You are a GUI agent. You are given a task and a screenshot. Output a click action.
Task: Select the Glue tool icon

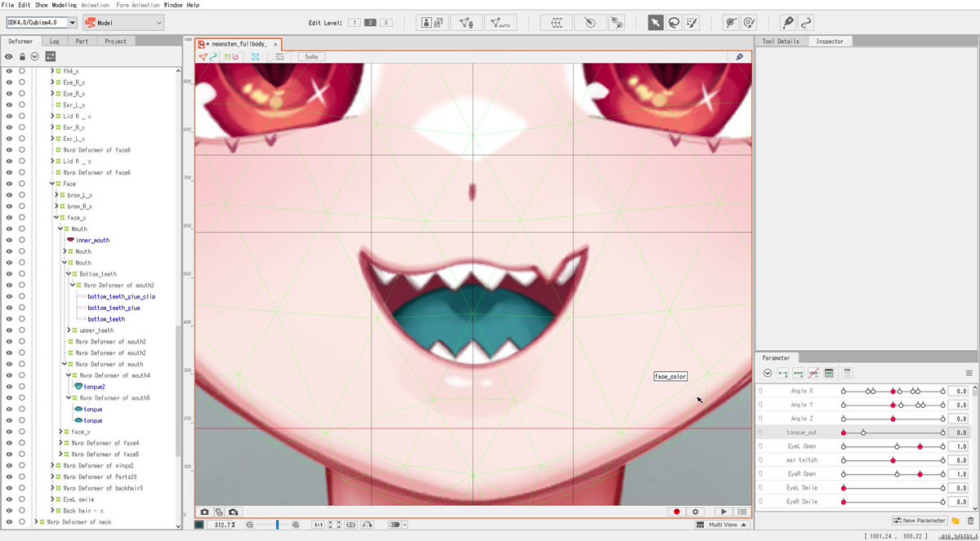click(x=732, y=23)
